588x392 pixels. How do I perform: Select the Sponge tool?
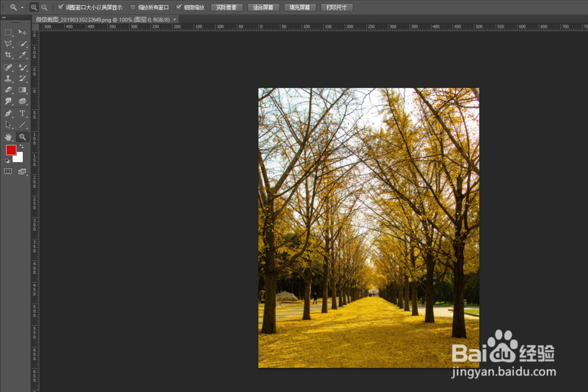coord(22,101)
